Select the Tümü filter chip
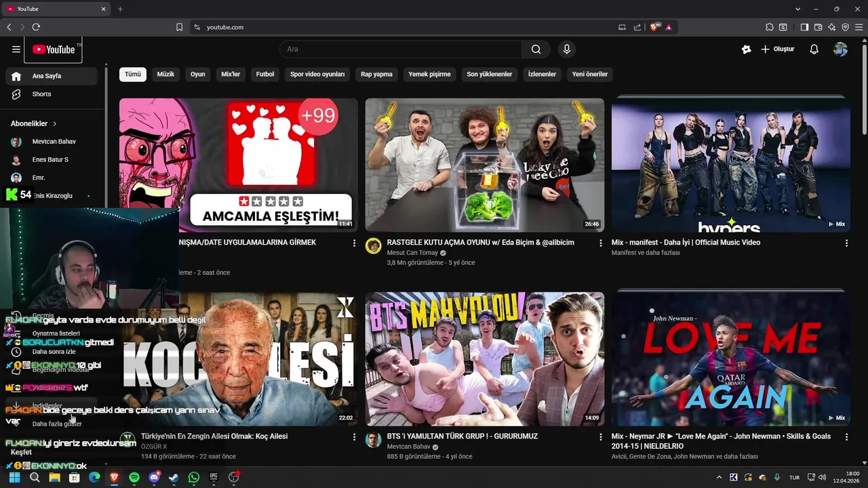This screenshot has height=488, width=868. (x=133, y=75)
